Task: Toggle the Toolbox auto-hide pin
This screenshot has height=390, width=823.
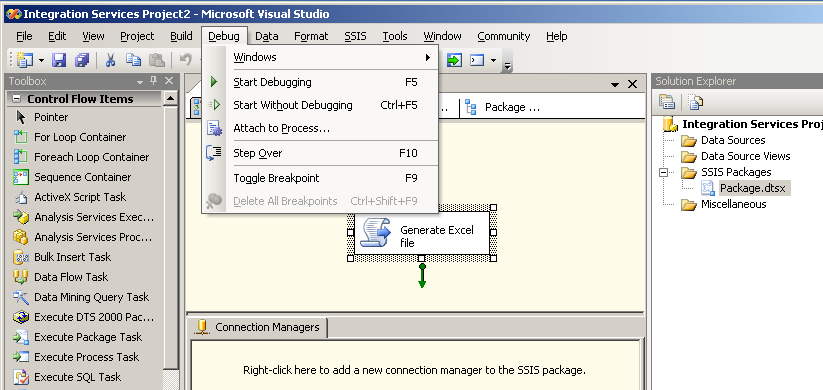Action: pyautogui.click(x=154, y=81)
